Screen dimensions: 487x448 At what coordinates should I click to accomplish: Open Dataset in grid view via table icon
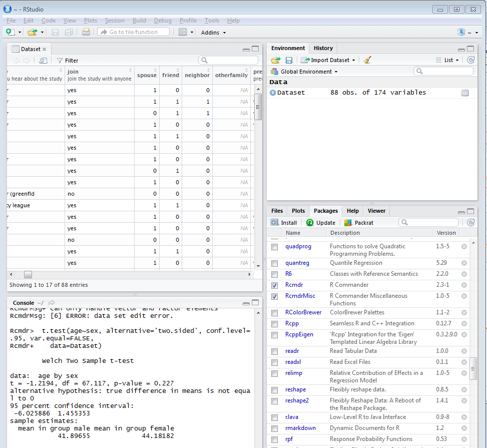pyautogui.click(x=466, y=92)
